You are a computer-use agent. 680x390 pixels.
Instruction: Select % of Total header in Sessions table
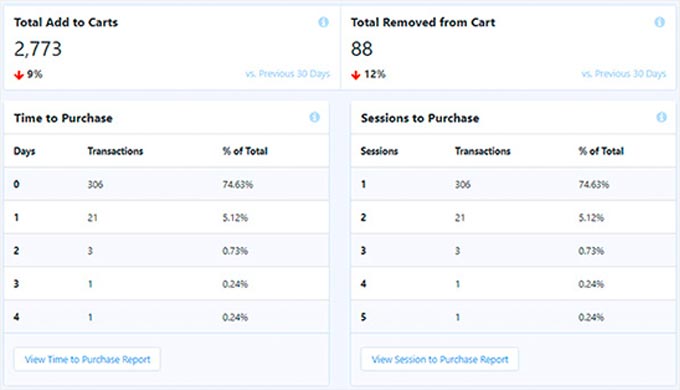[601, 151]
